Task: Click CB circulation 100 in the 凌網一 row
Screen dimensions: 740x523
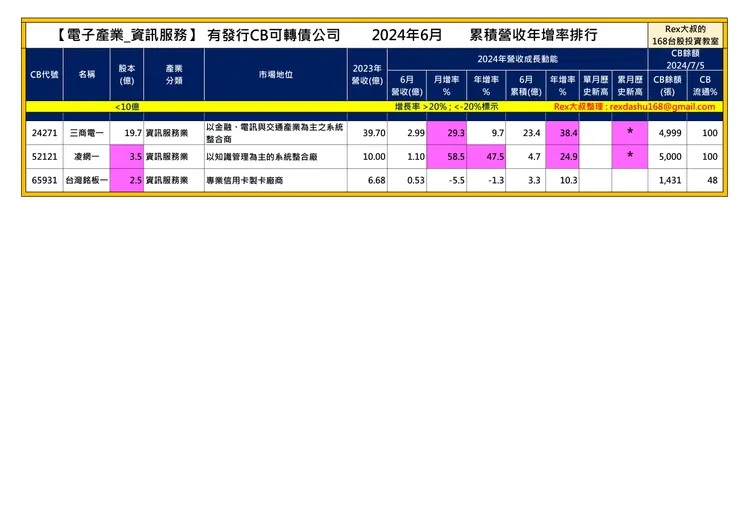Action: 710,157
